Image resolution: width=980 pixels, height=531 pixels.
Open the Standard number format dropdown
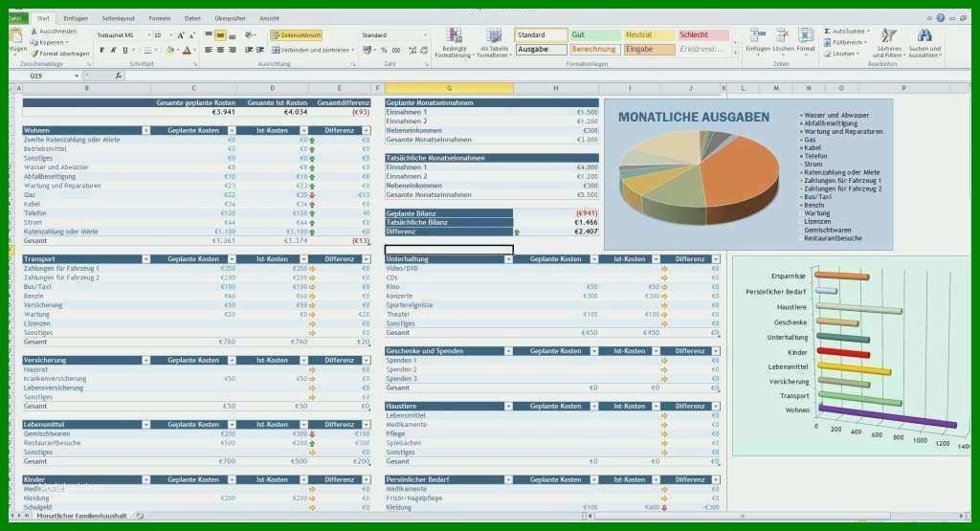tap(425, 35)
